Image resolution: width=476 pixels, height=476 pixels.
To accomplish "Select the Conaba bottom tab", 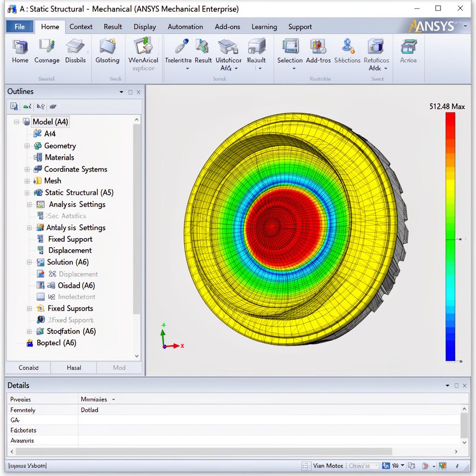I will (x=28, y=368).
